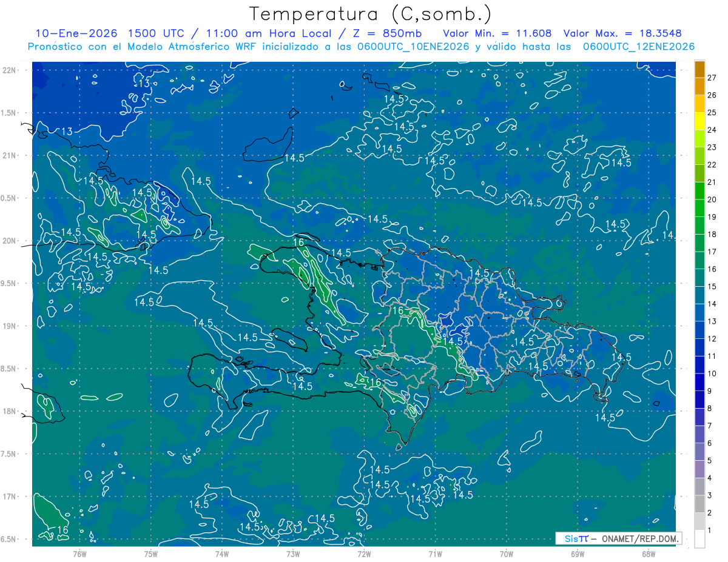Click the "9.5N" latitude axis label
The image size is (728, 562).
[9, 284]
